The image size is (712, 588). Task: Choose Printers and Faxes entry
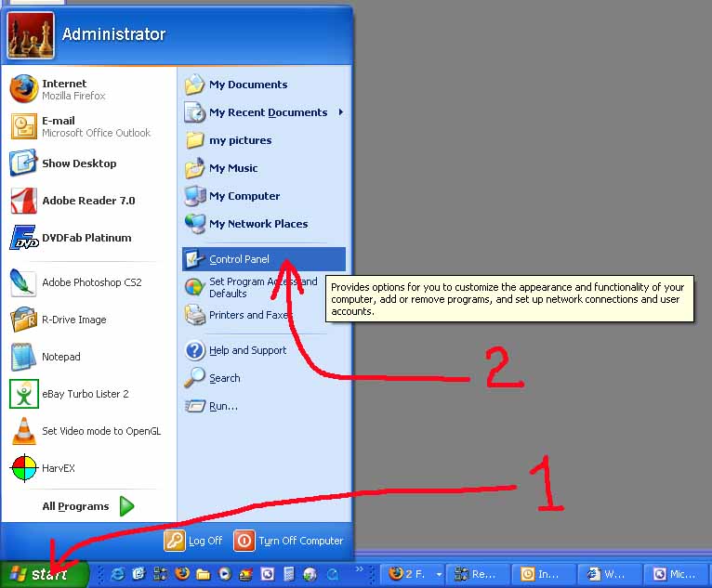point(263,315)
